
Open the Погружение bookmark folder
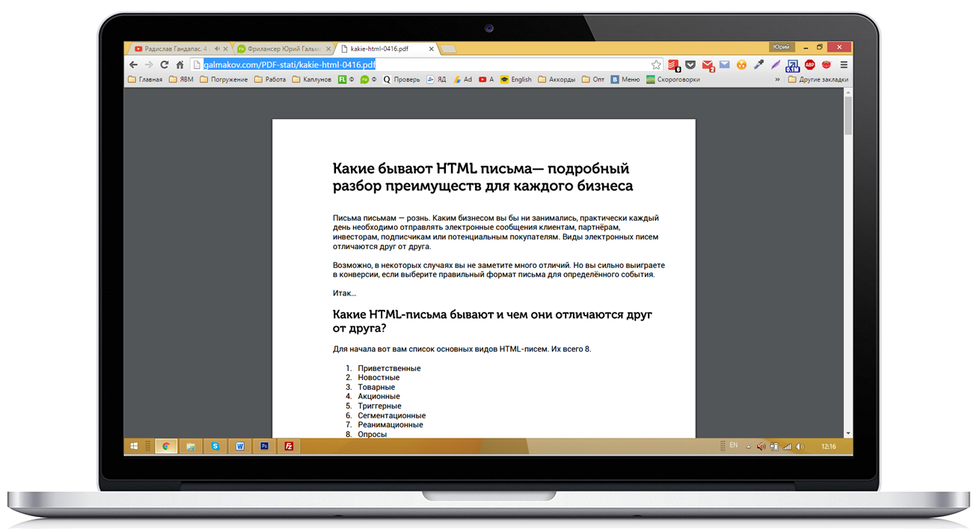click(x=224, y=79)
